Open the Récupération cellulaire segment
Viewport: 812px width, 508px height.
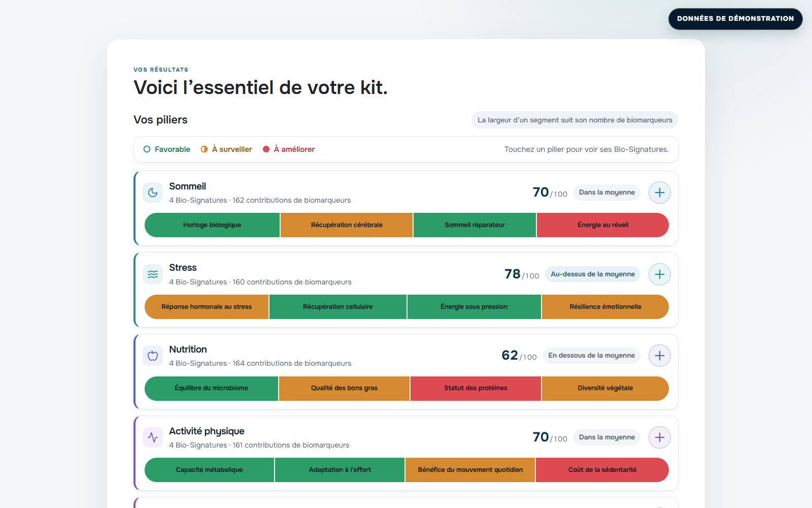[x=338, y=307]
